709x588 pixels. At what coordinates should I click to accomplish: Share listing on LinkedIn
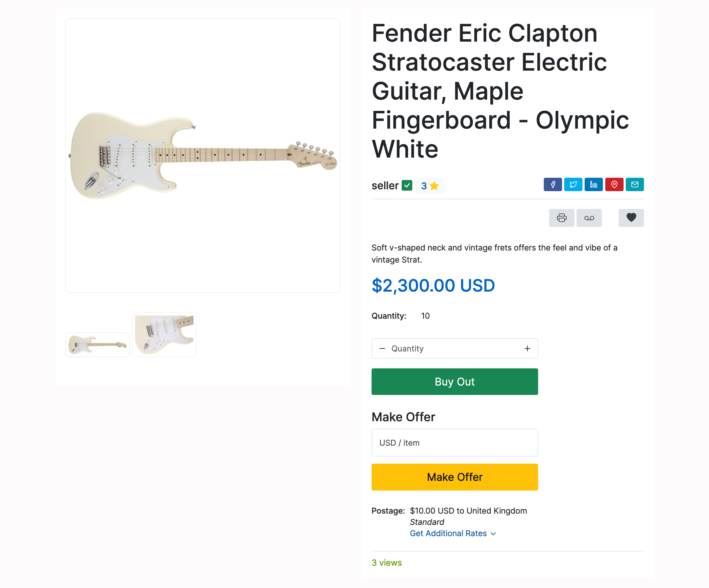(593, 184)
